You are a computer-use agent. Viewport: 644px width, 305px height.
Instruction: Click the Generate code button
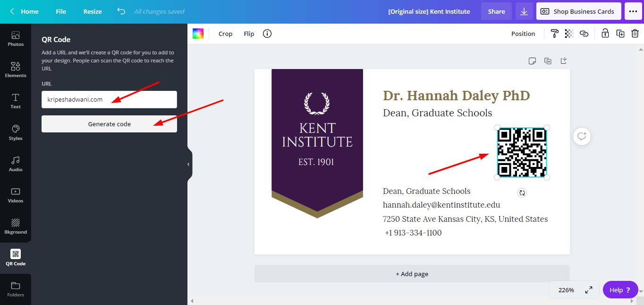(x=109, y=124)
